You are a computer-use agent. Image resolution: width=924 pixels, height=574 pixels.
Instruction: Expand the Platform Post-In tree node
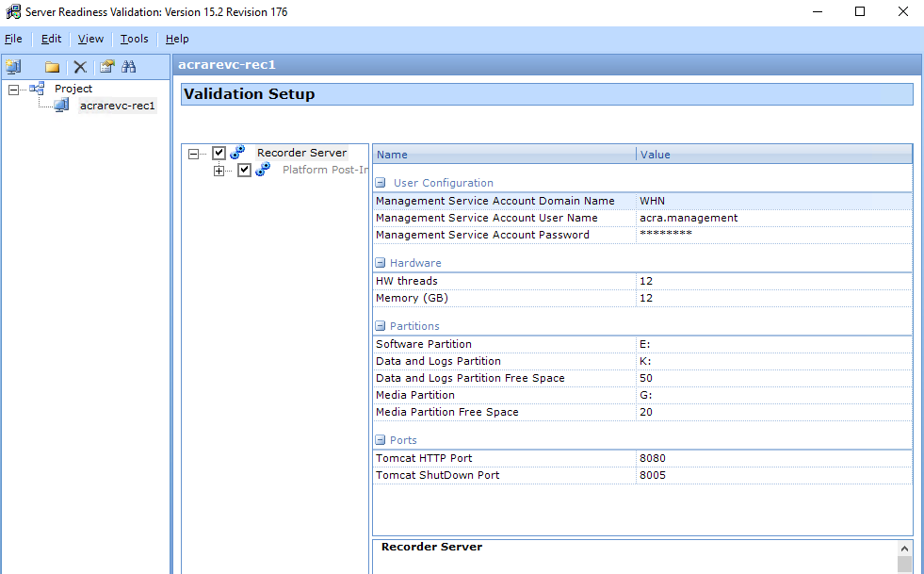pyautogui.click(x=219, y=170)
